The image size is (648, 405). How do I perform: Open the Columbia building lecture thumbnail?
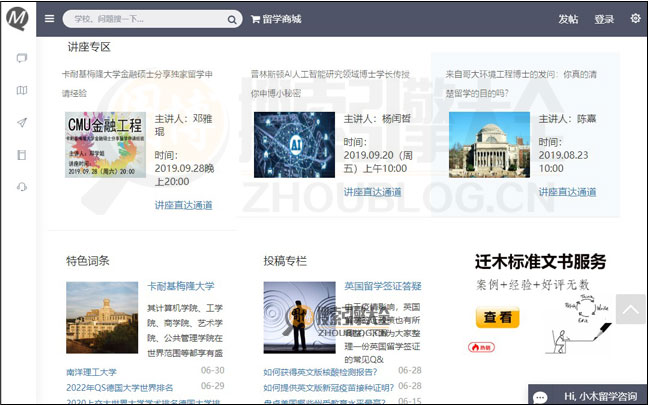[489, 145]
